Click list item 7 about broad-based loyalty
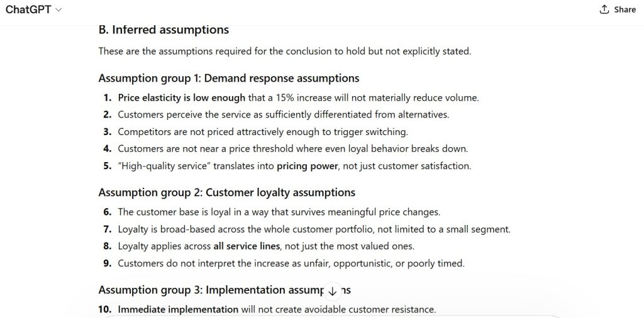This screenshot has height=318, width=644. 314,229
